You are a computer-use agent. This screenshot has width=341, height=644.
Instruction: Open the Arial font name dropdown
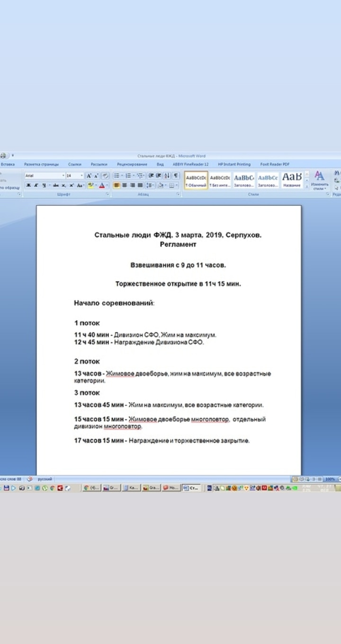[x=63, y=175]
